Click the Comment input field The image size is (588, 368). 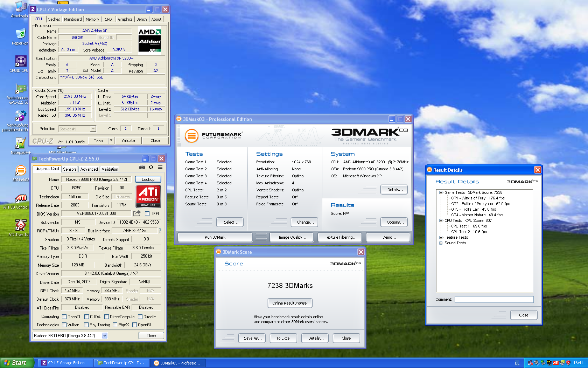point(494,299)
